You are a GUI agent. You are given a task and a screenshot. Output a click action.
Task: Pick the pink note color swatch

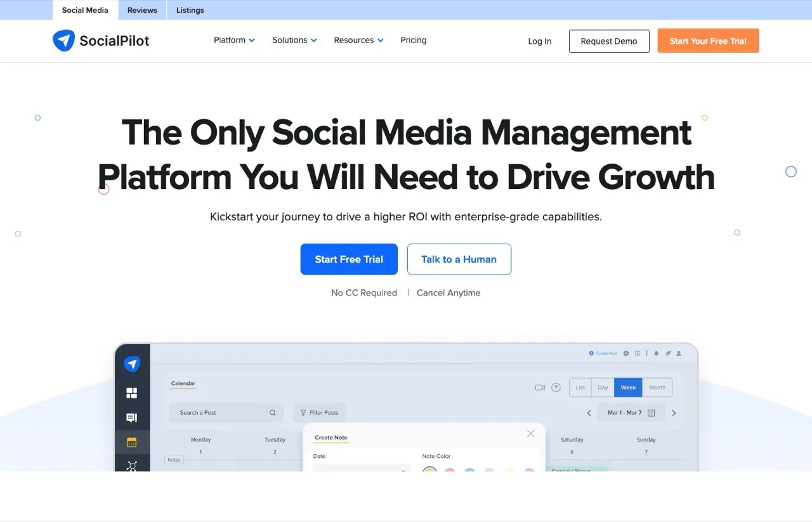(x=450, y=470)
